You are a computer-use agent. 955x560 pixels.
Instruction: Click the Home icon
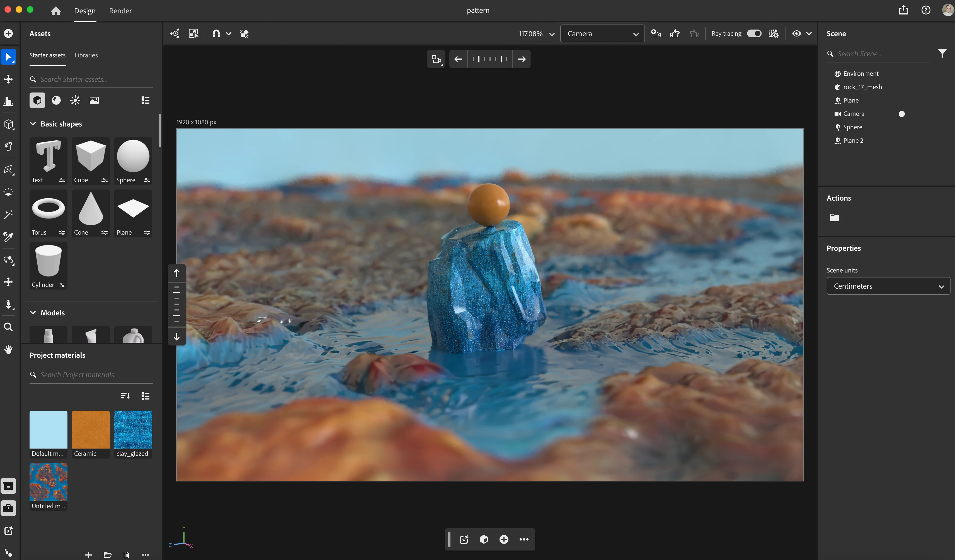pos(56,11)
